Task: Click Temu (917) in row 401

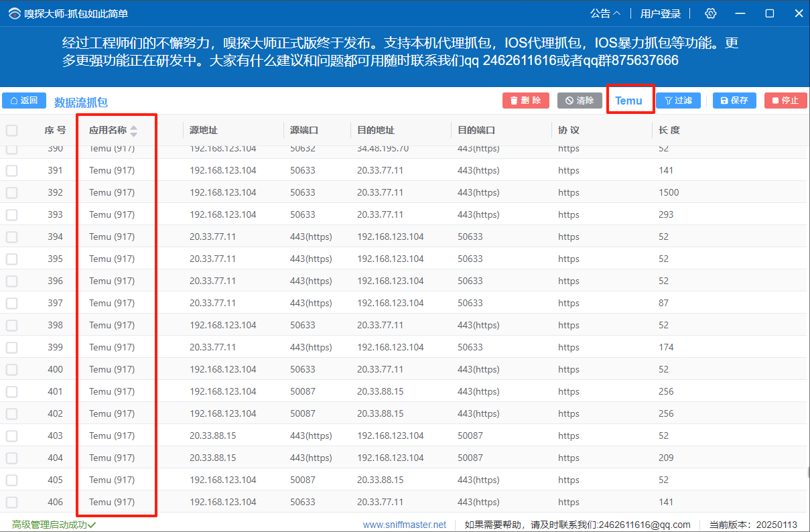Action: coord(112,391)
